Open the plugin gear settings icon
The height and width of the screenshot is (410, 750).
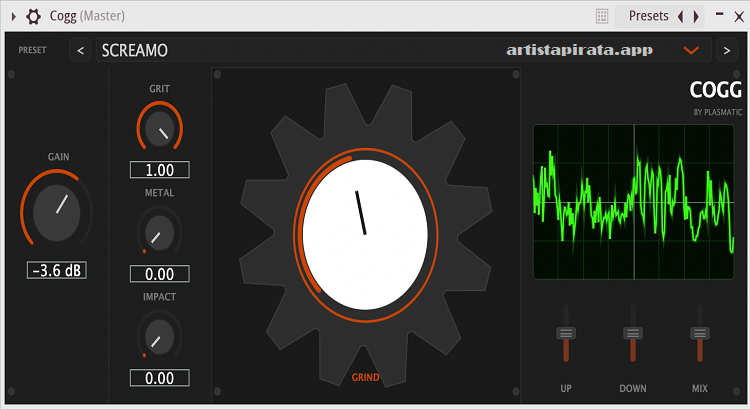(33, 17)
